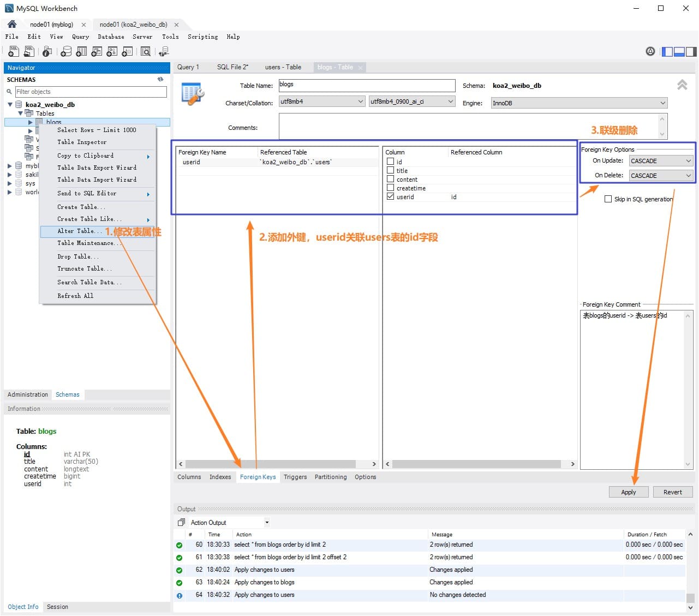Uncheck the userid column checkbox

pos(391,196)
